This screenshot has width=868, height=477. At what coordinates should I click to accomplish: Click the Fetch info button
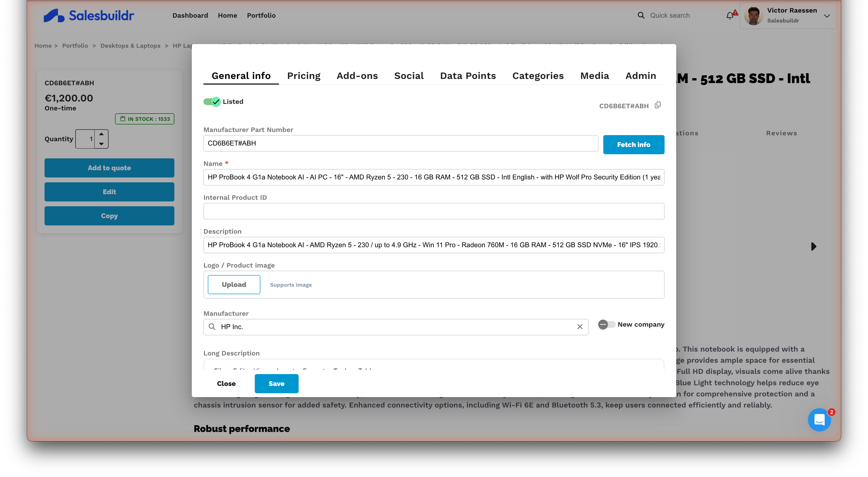click(x=634, y=145)
